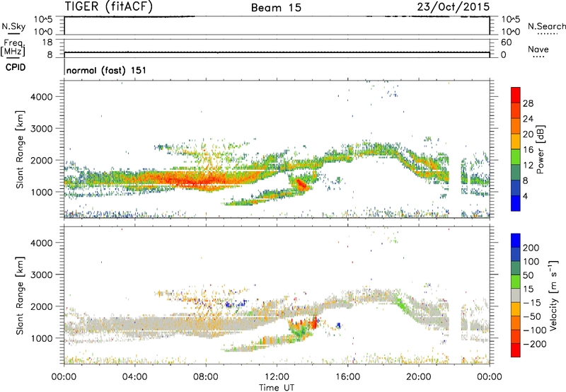Viewport: 566px width, 392px height.
Task: Click the -50 tick on Velocity colorbar
Action: pyautogui.click(x=532, y=316)
